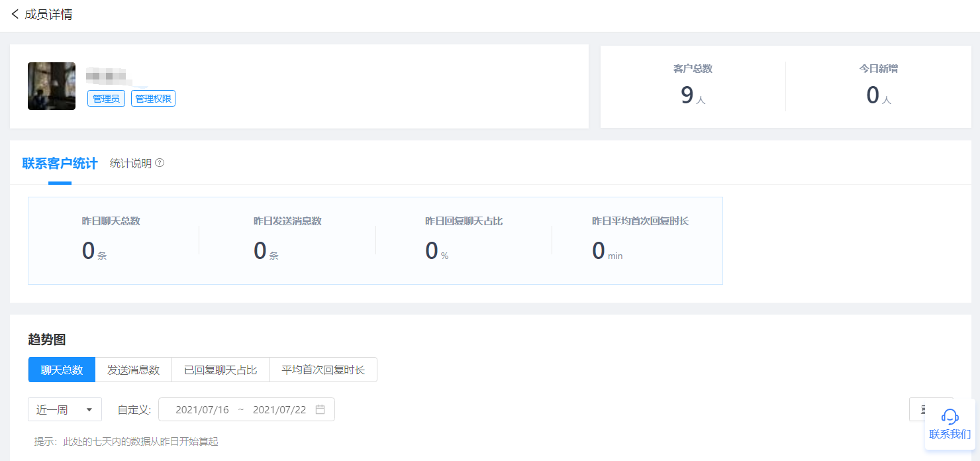This screenshot has height=461, width=980.
Task: Click the 昨日发送消息数 value
Action: (x=266, y=251)
